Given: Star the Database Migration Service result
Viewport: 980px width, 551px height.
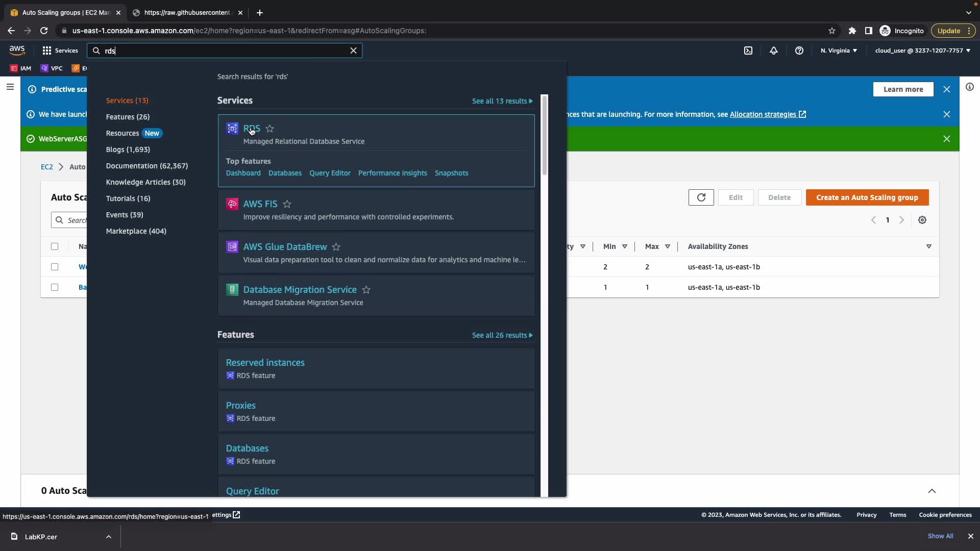Looking at the screenshot, I should tap(366, 290).
